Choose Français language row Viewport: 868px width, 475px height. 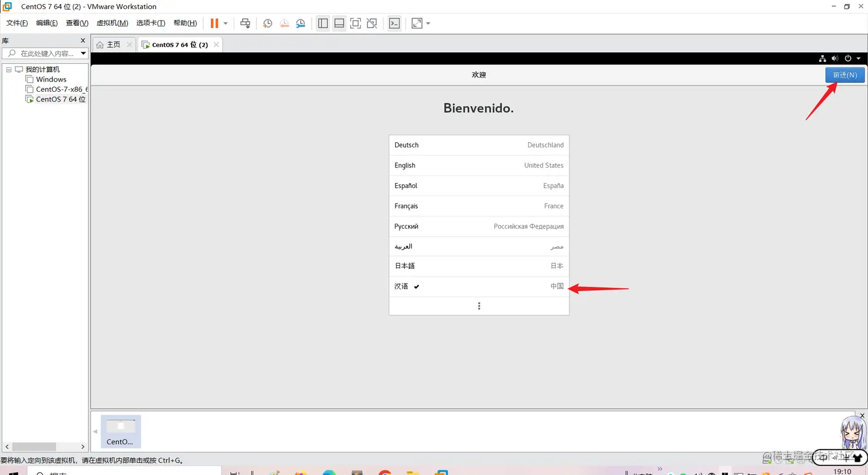tap(479, 206)
